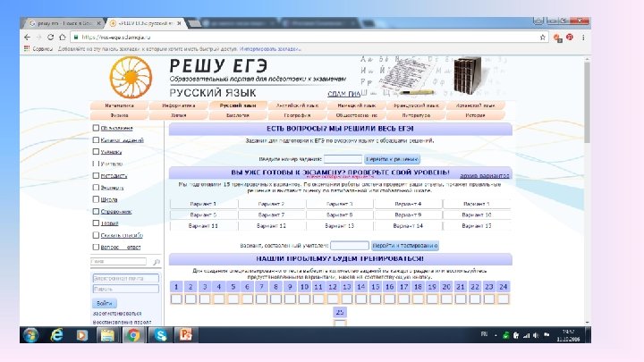
Task: Bookmark the page with the star icon
Action: 543,38
